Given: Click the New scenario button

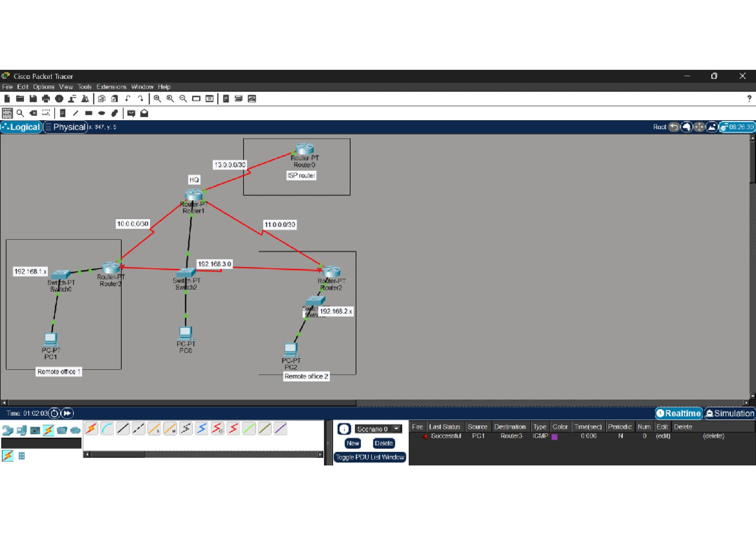Looking at the screenshot, I should (353, 443).
